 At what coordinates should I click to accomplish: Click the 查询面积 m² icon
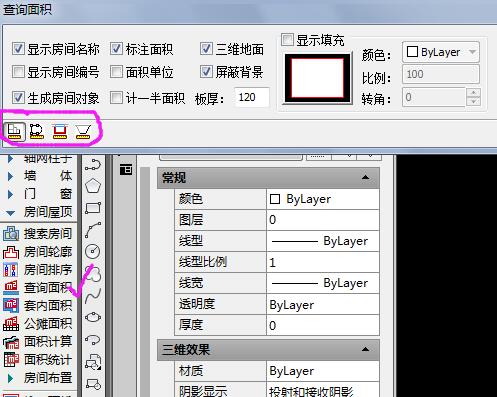[11, 288]
